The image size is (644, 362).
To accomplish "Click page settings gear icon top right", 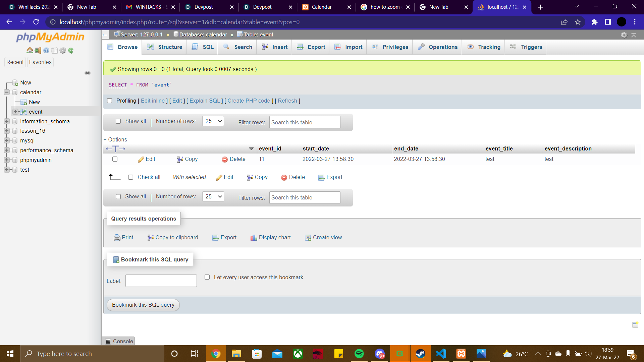I will (x=624, y=35).
